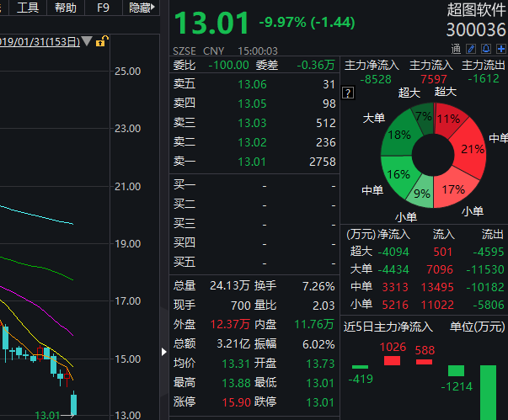This screenshot has width=508, height=420.
Task: Click the 总额 value 3.21亿
Action: 233,343
